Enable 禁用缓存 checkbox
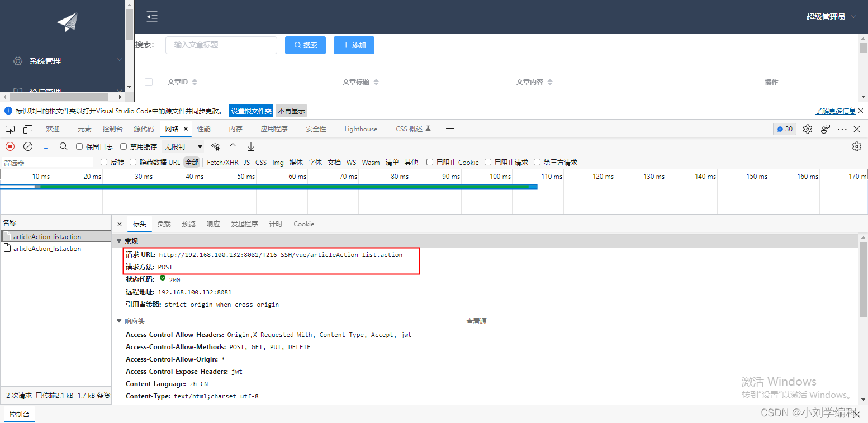The height and width of the screenshot is (423, 868). coord(124,146)
